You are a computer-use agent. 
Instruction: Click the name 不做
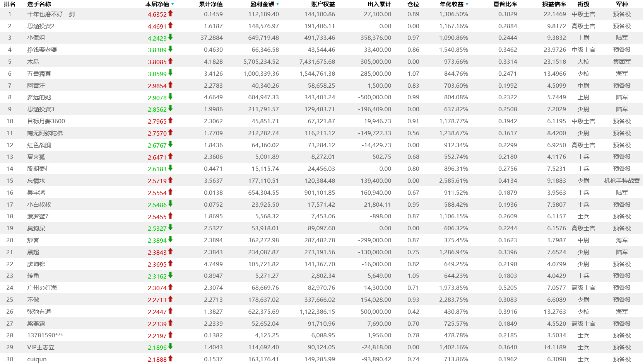pyautogui.click(x=33, y=300)
